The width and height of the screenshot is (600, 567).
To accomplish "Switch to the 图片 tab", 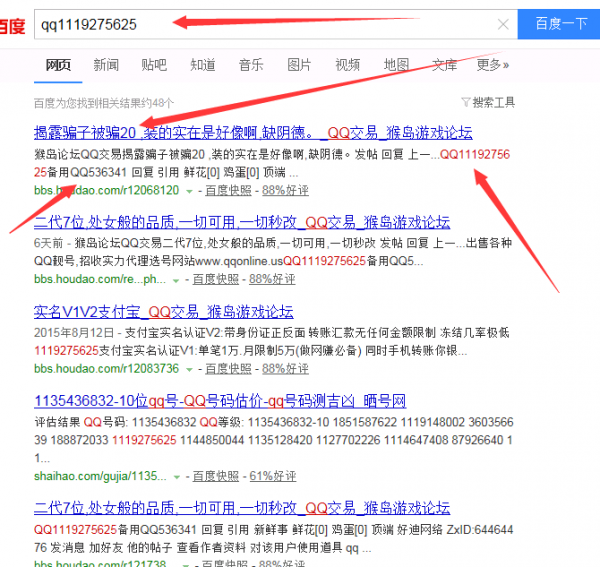I will [x=299, y=65].
